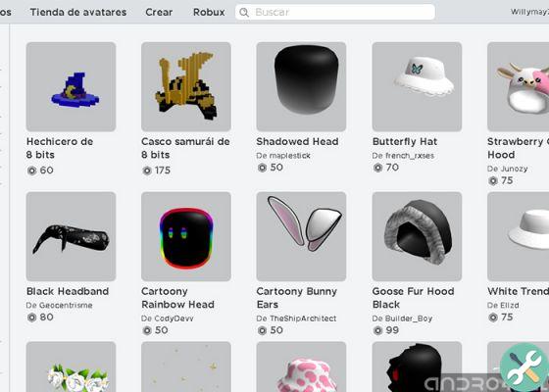Open the Shadowed Head item title
The image size is (549, 392).
coord(297,141)
